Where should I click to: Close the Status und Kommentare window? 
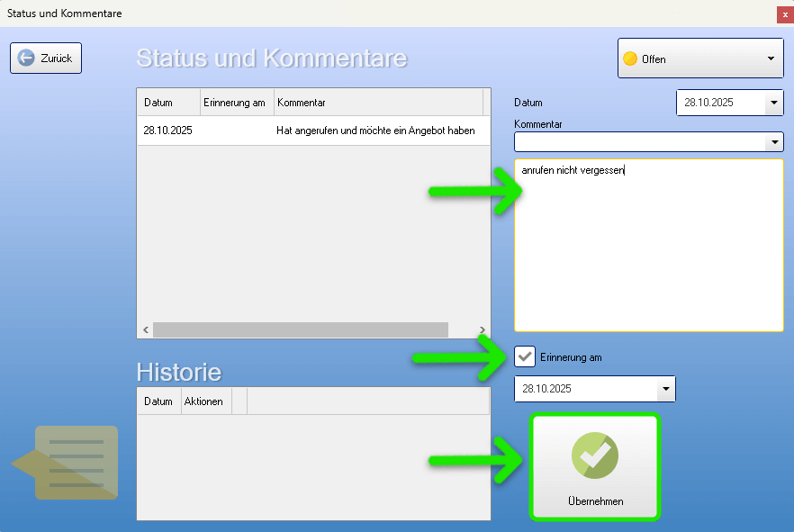pyautogui.click(x=785, y=14)
